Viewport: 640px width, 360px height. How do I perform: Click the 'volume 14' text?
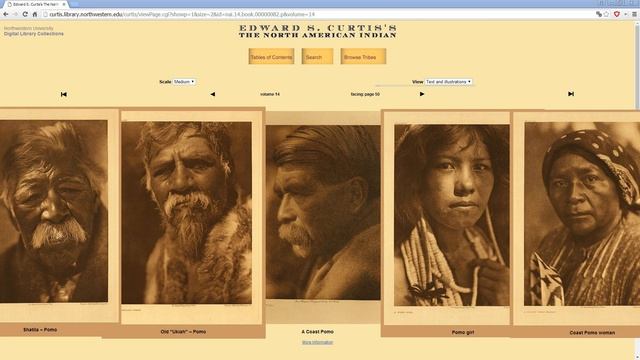point(270,94)
